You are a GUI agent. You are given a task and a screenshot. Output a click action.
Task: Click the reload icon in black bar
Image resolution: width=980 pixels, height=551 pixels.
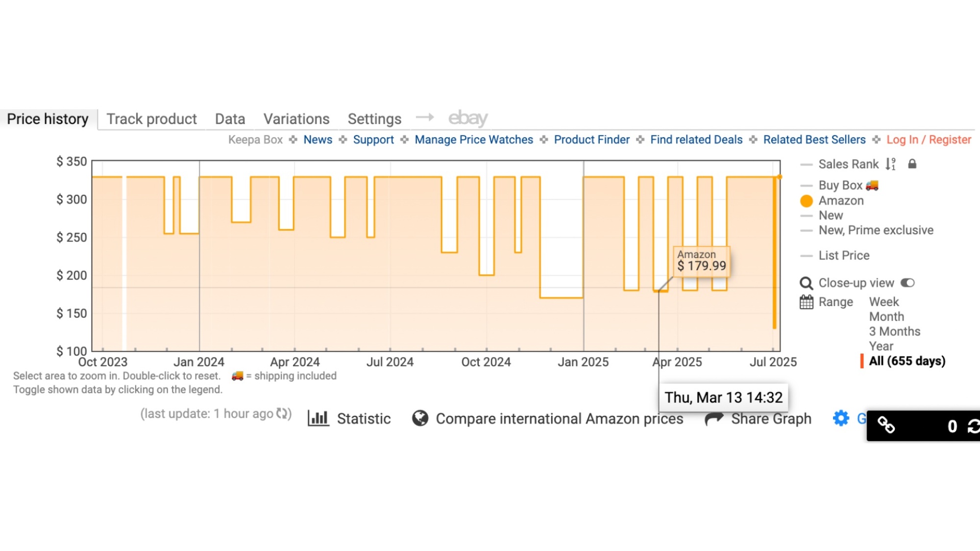click(x=974, y=426)
